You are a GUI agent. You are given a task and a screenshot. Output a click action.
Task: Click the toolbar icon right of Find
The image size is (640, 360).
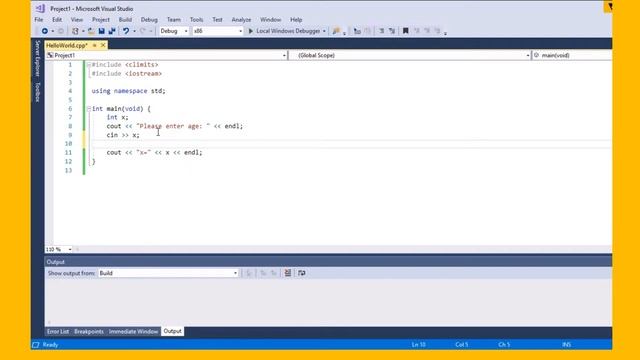pos(357,31)
